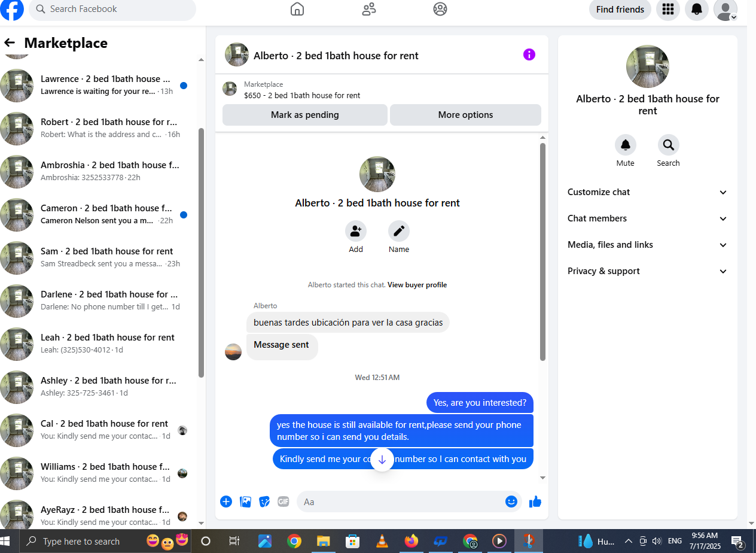Open Google Chrome from taskbar

[294, 541]
